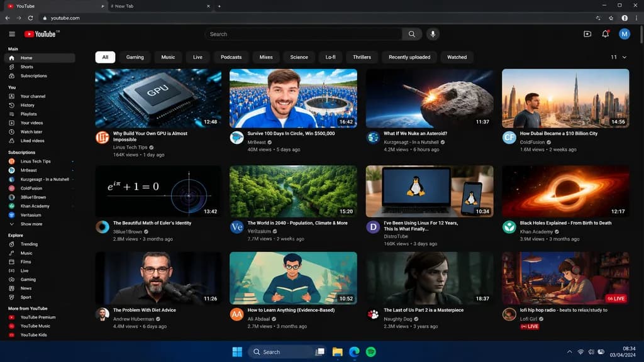
Task: Open 'Survive 100 Days In Circle' video title
Action: point(291,133)
